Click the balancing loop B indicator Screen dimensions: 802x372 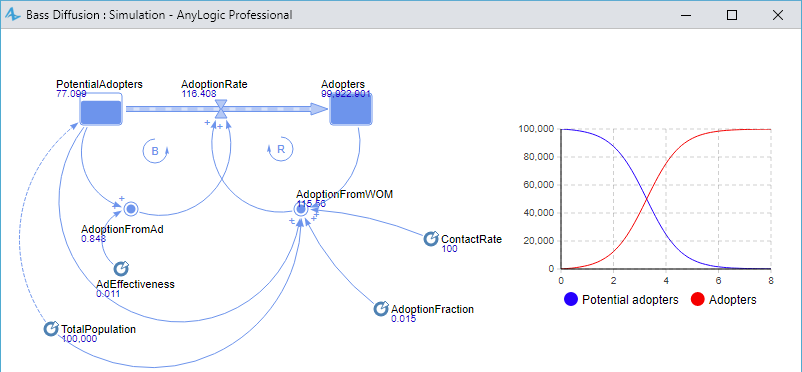(155, 150)
